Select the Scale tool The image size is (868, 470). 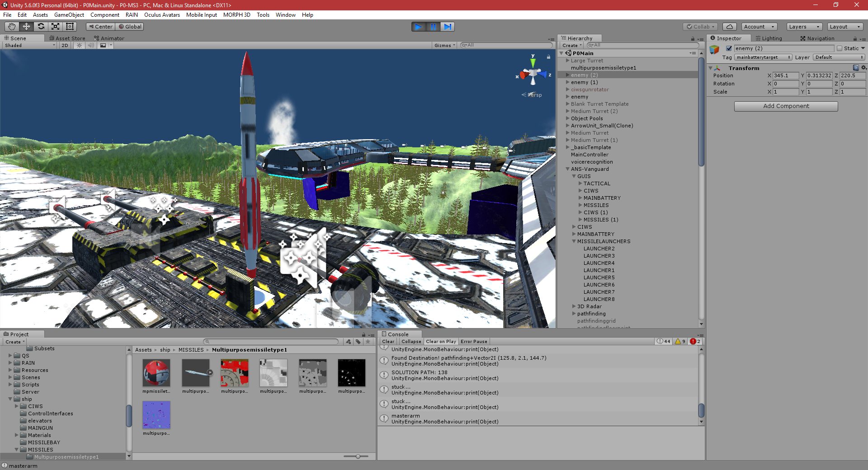[56, 27]
